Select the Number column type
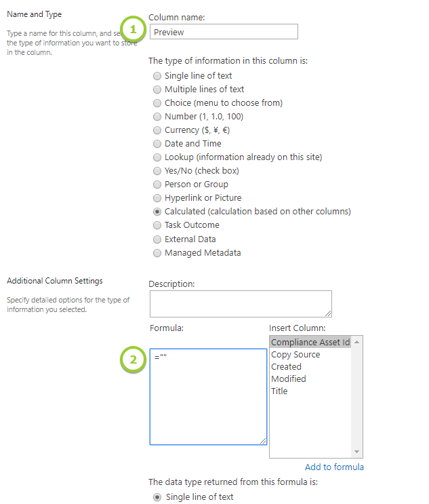 coord(157,117)
